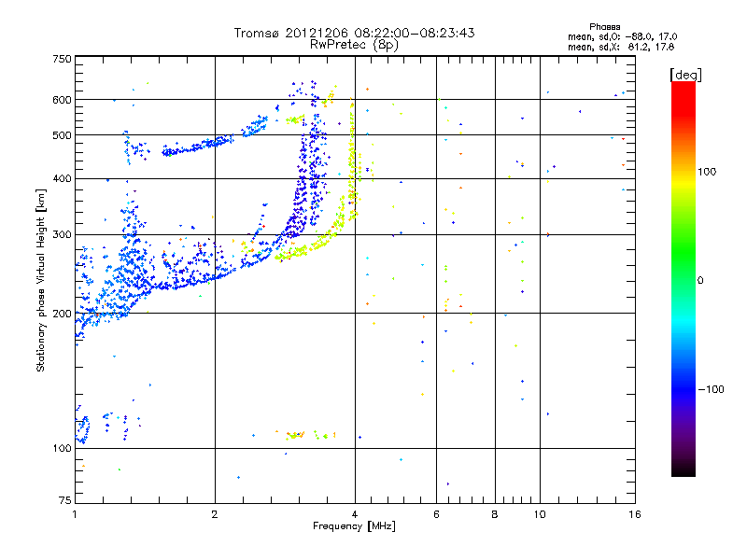Viewport: 747px width, 560px height.
Task: Click the y-axis tick label '400'
Action: [x=62, y=178]
